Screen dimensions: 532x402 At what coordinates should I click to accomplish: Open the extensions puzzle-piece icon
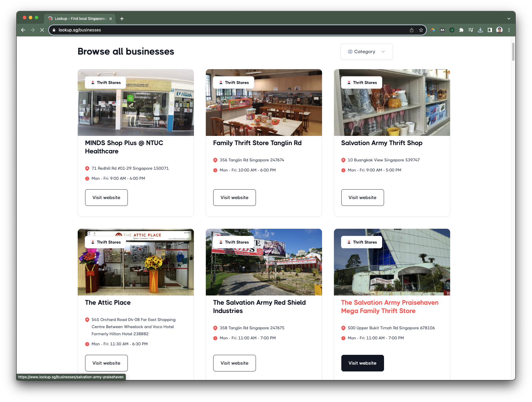[x=461, y=30]
